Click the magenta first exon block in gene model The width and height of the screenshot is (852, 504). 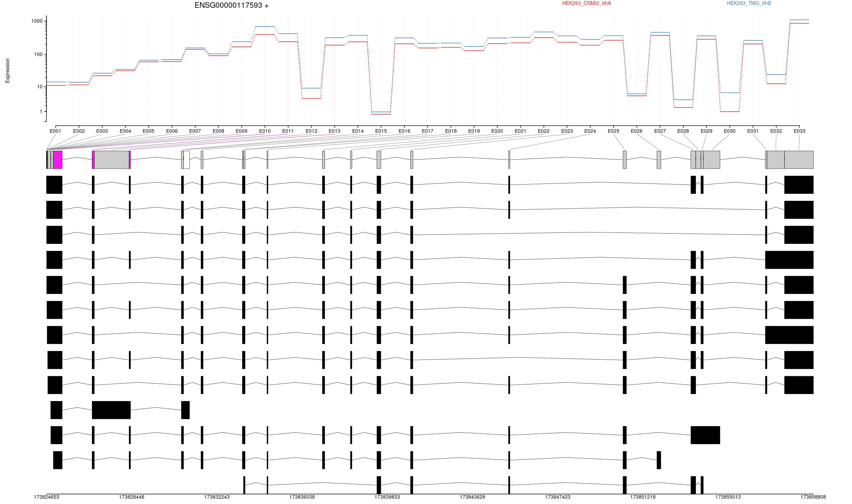click(x=58, y=160)
